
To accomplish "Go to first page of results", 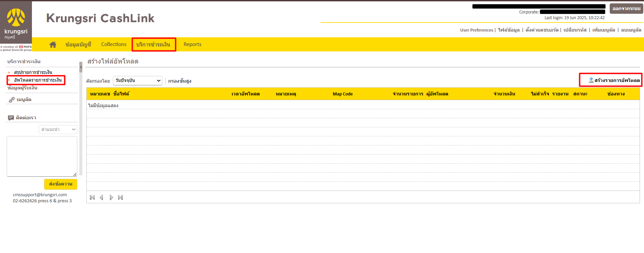I will pos(92,198).
